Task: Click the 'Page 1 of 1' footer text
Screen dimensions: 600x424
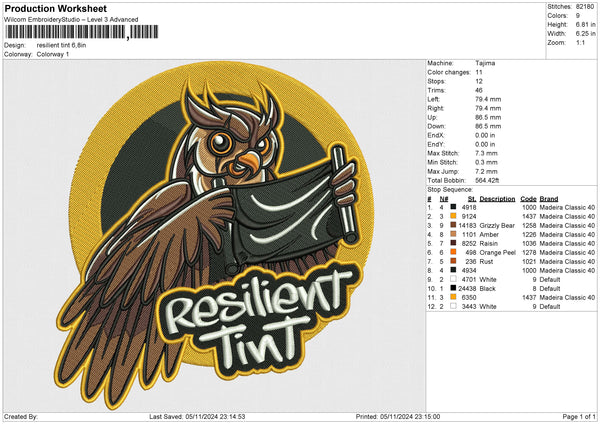Action: [579, 417]
